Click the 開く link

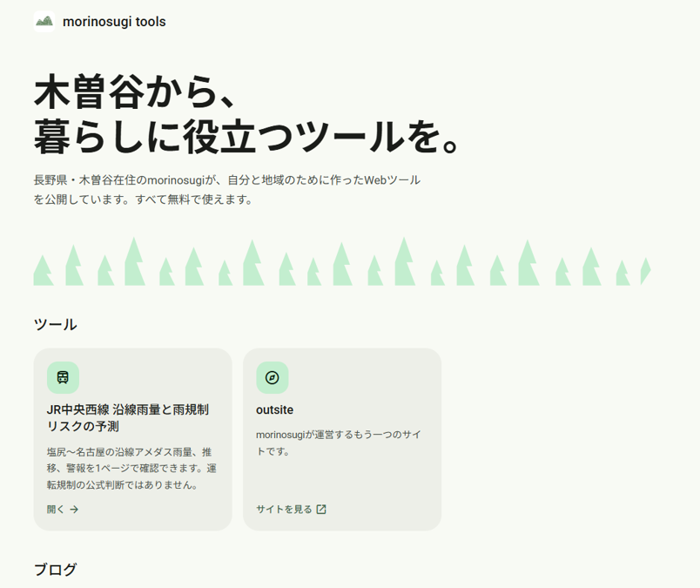click(x=63, y=510)
